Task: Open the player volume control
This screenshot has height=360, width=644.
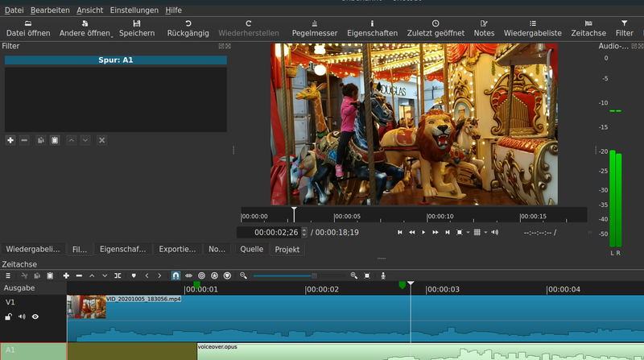Action: click(x=495, y=232)
